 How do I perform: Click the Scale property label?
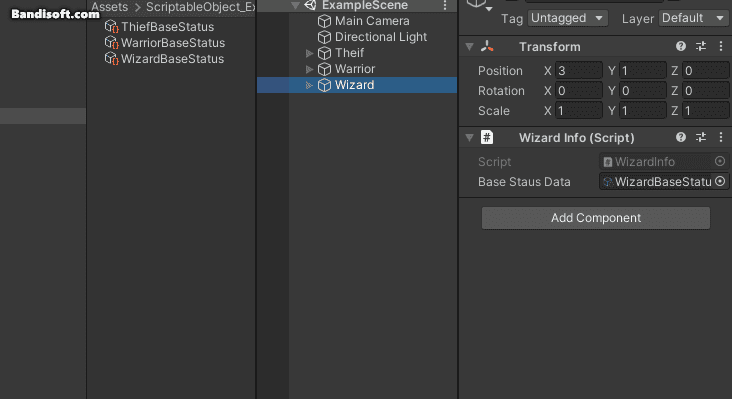[x=493, y=111]
